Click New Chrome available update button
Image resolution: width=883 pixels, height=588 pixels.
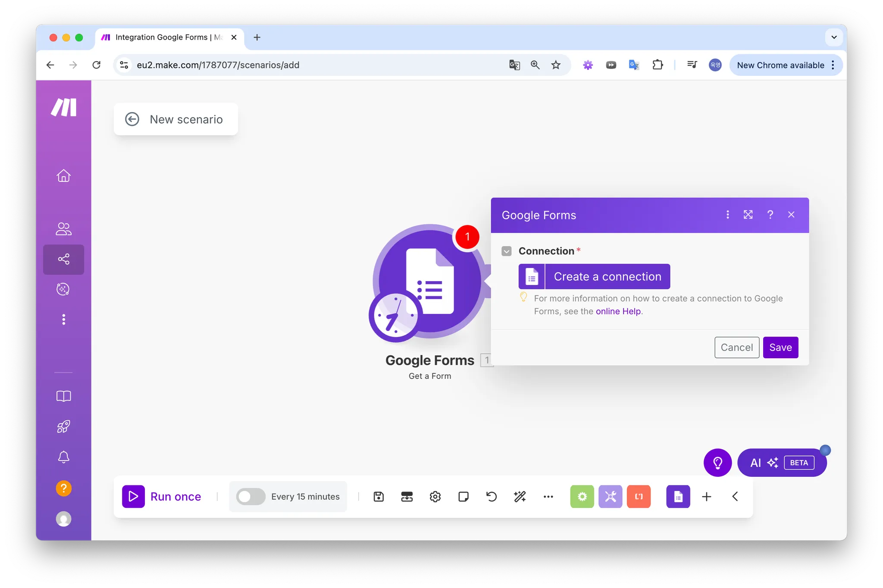tap(786, 65)
